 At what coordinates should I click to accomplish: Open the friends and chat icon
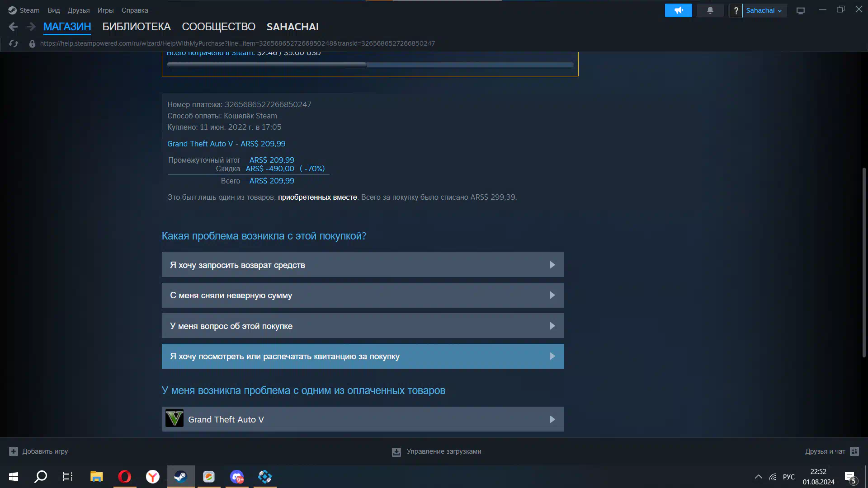click(854, 451)
